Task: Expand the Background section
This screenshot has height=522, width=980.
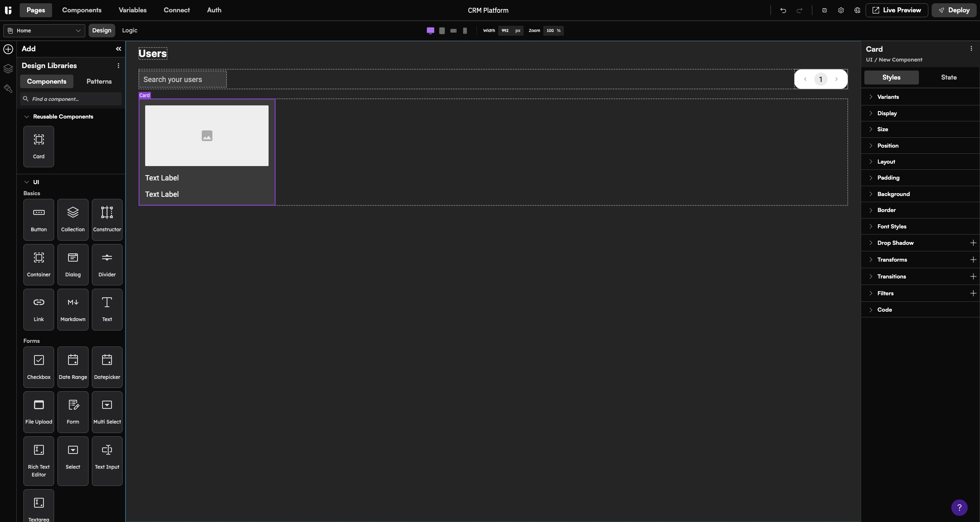Action: (920, 194)
